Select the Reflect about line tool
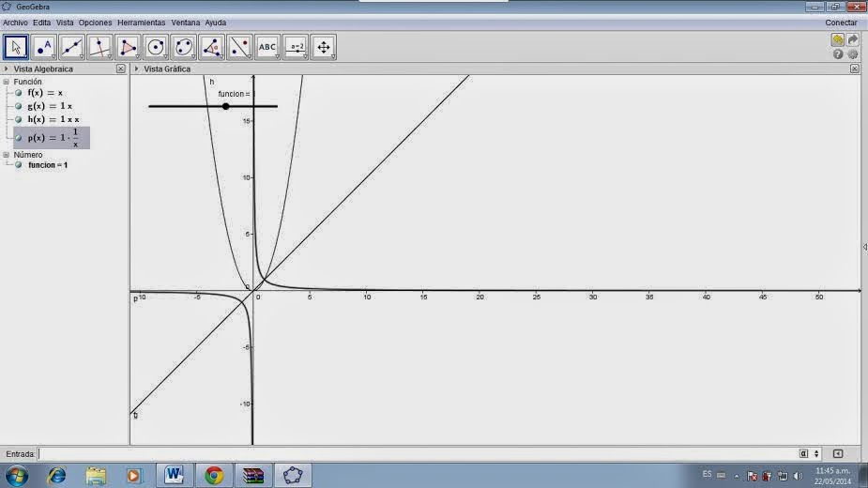 (x=239, y=47)
